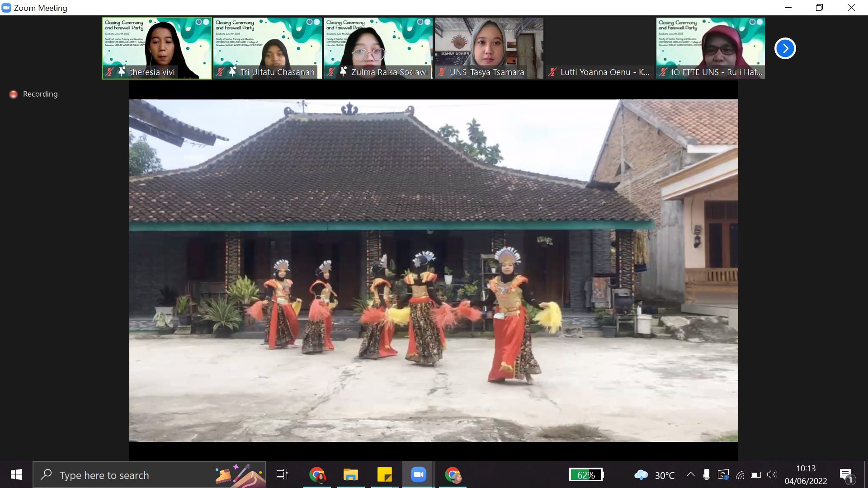Open Windows Start menu

point(16,474)
